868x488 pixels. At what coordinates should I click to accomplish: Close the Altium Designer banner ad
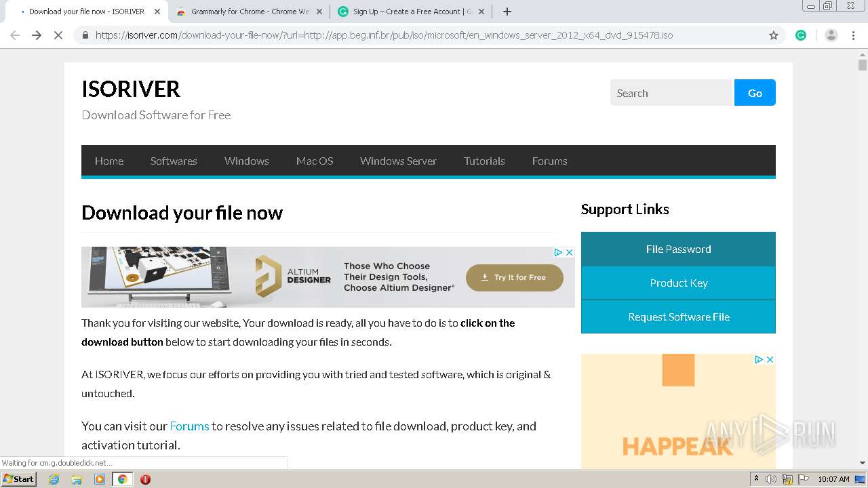570,252
